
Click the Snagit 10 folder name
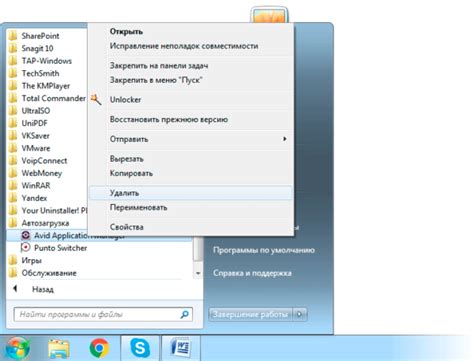tap(37, 48)
